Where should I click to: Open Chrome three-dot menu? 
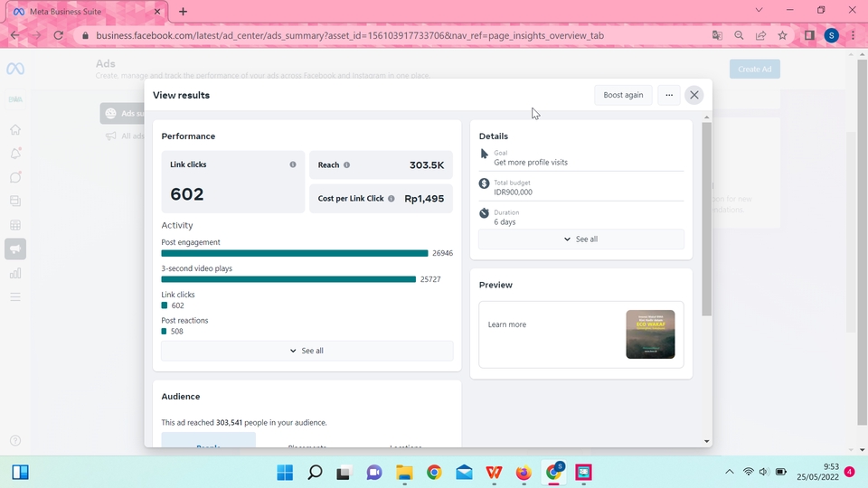point(853,35)
